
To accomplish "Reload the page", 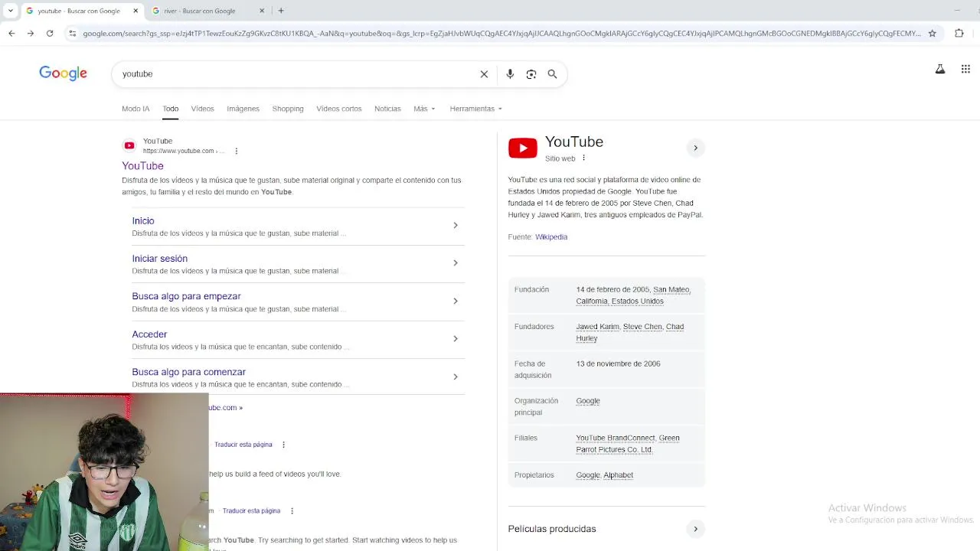I will [50, 34].
